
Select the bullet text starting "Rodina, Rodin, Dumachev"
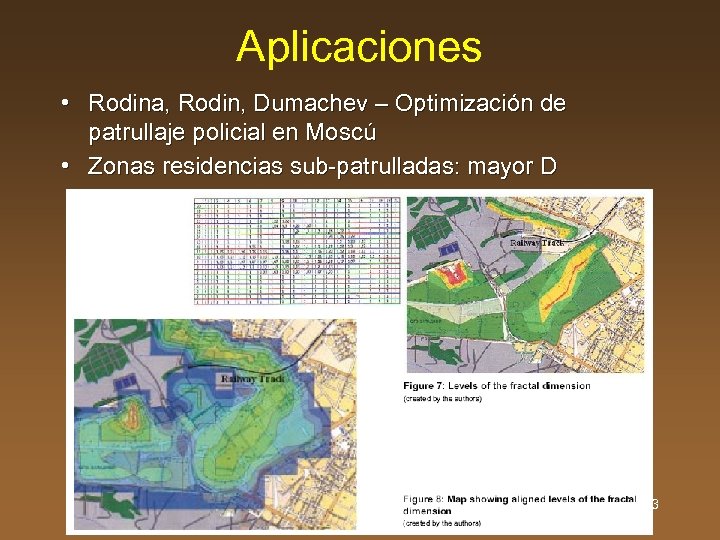[327, 118]
